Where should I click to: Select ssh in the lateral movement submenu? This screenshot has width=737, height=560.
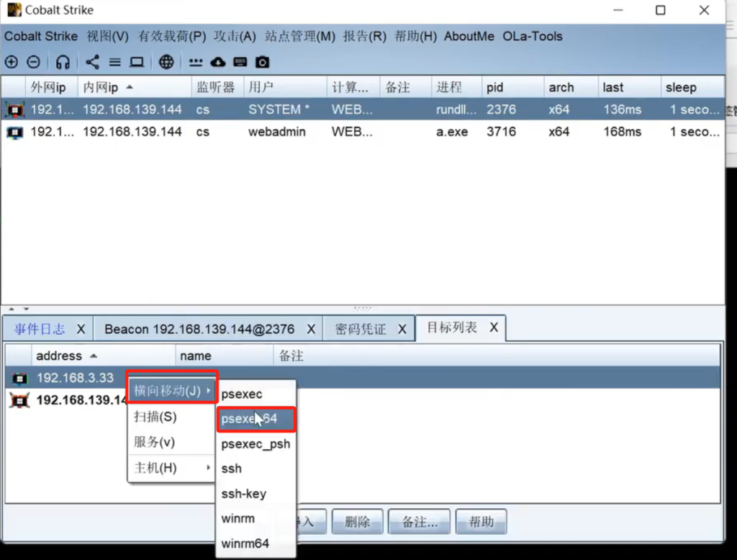point(256,469)
